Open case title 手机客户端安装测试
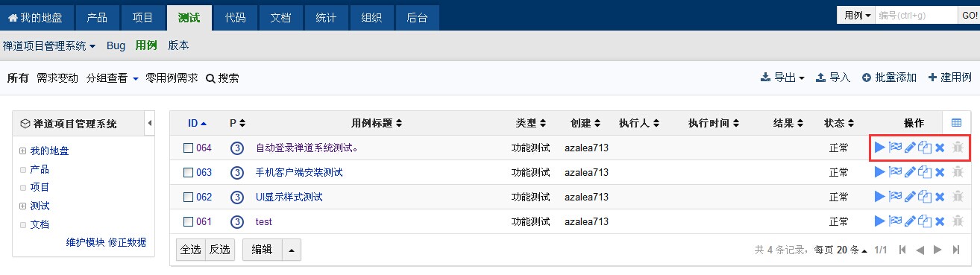 pos(299,172)
